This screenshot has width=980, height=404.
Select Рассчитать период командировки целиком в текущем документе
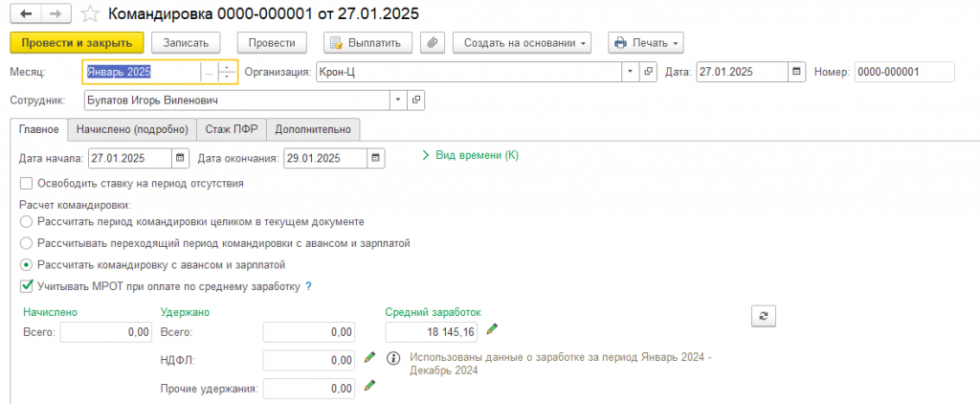click(26, 221)
